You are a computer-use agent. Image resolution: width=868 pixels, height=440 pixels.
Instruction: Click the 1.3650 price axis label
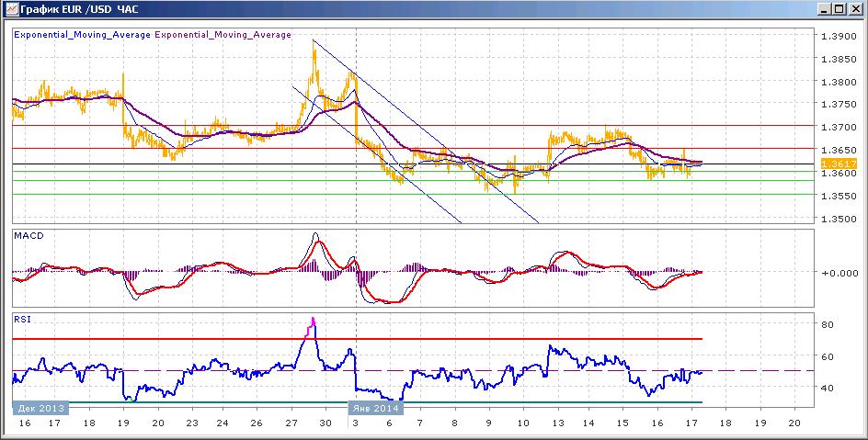839,150
